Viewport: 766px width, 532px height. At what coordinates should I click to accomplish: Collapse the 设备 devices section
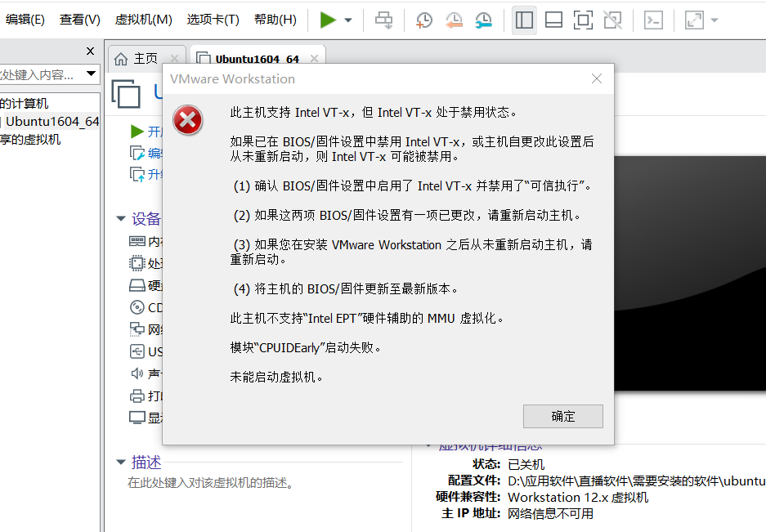pyautogui.click(x=122, y=218)
